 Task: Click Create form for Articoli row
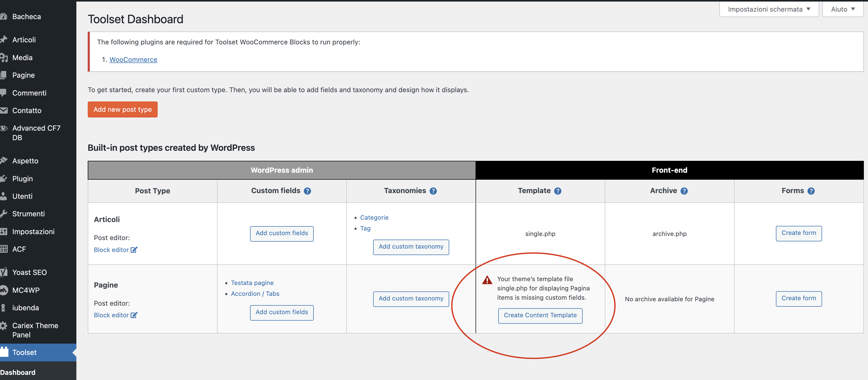coord(798,233)
